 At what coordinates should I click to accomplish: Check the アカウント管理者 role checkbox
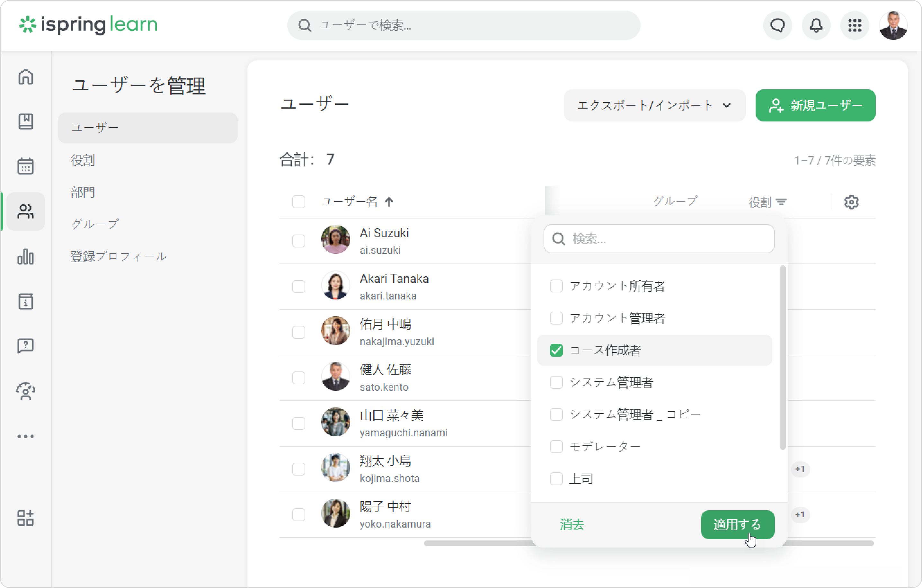coord(556,318)
